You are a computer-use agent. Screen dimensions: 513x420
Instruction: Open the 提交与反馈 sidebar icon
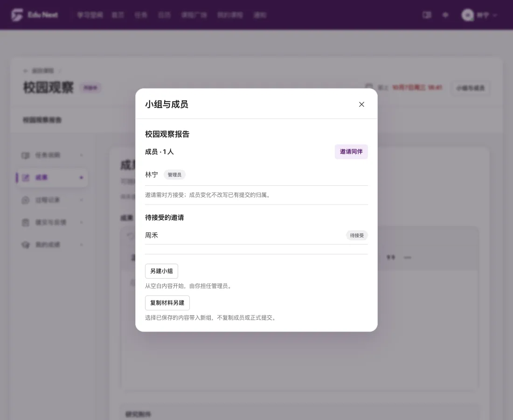pyautogui.click(x=26, y=222)
